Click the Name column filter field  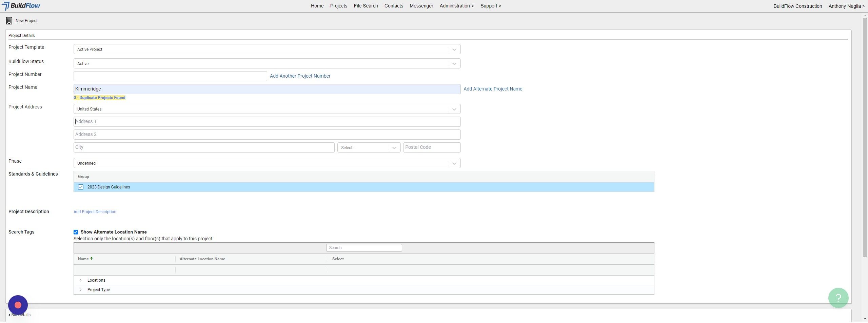pyautogui.click(x=124, y=270)
